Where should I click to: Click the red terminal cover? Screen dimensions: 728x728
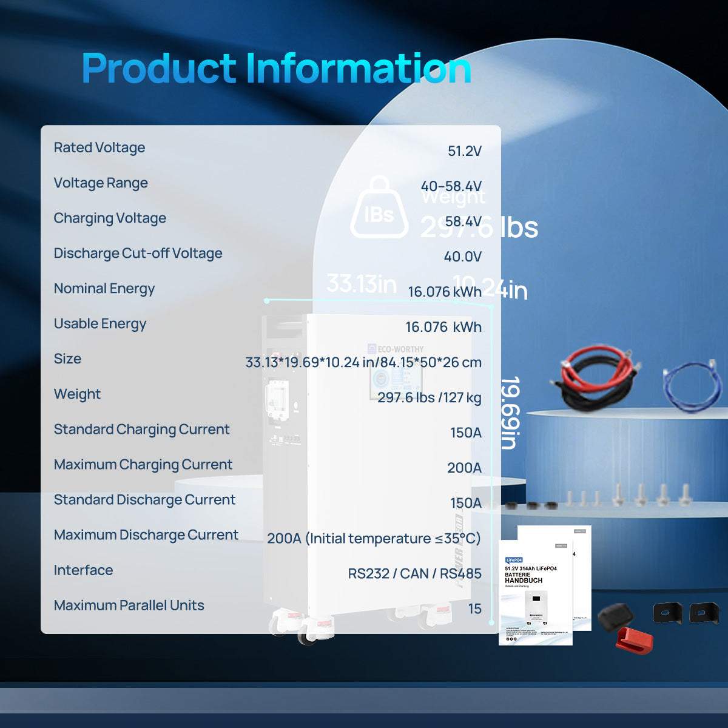pos(635,641)
